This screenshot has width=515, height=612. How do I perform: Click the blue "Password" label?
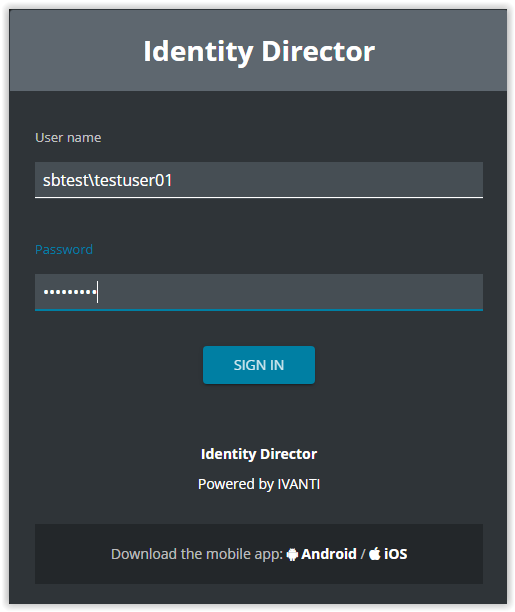64,249
